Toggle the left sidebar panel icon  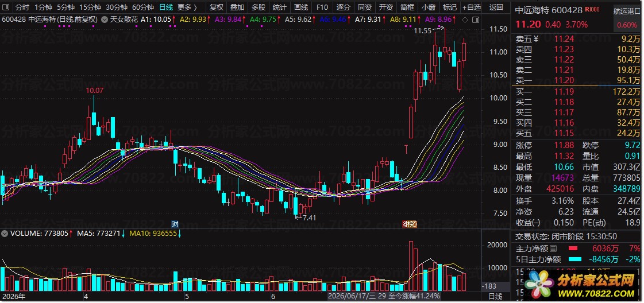6,7
